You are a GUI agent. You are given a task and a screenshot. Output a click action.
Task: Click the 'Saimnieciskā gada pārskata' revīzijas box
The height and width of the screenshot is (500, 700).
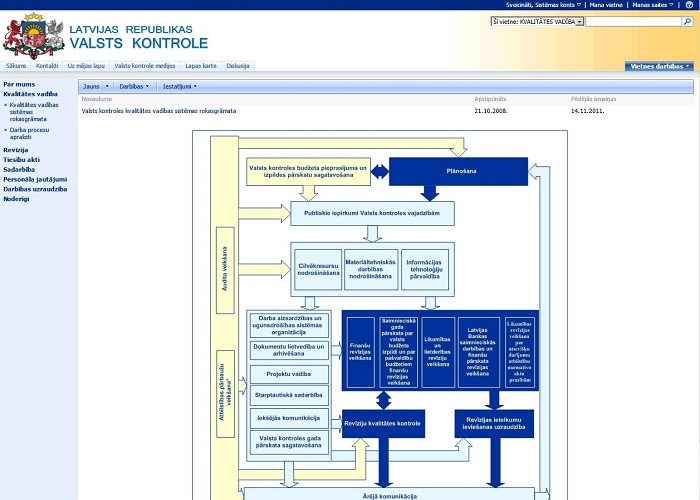398,352
